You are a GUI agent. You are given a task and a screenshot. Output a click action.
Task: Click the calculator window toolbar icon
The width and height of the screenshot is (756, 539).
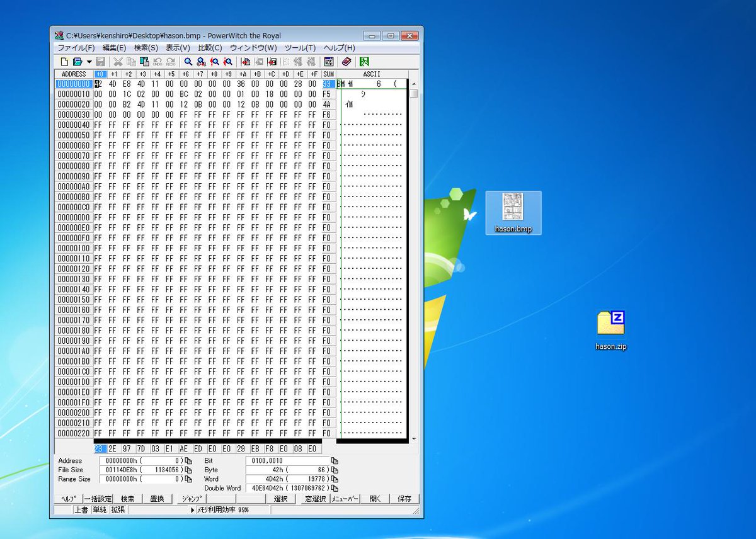(328, 62)
